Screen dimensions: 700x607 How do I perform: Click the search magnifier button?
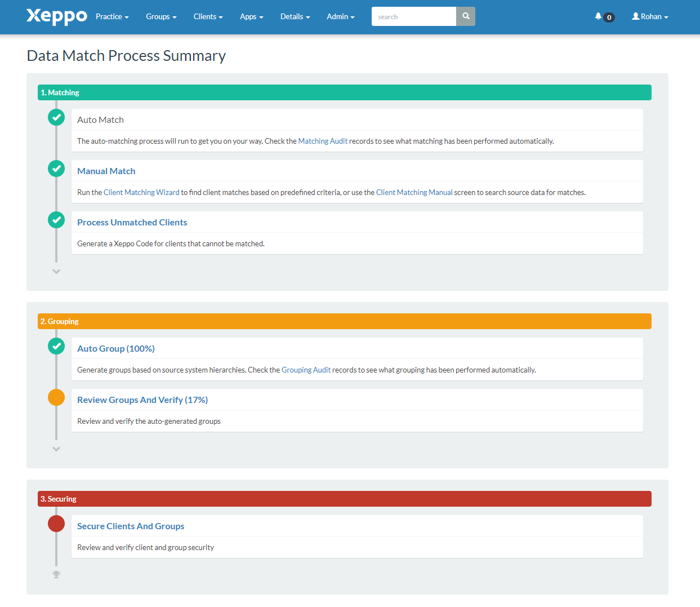coord(466,16)
